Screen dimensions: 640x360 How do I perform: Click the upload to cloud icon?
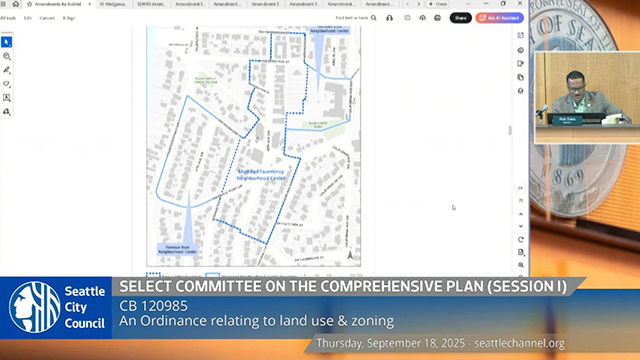pyautogui.click(x=422, y=18)
